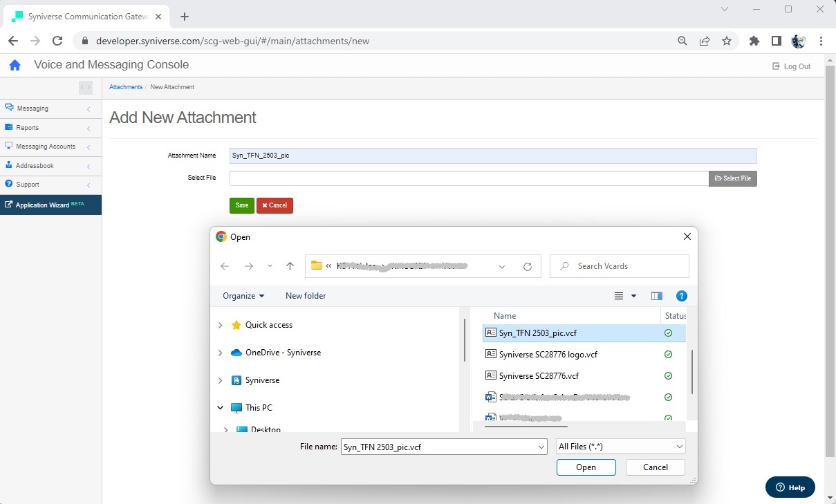
Task: Click the Attachment Name input field
Action: [x=493, y=156]
